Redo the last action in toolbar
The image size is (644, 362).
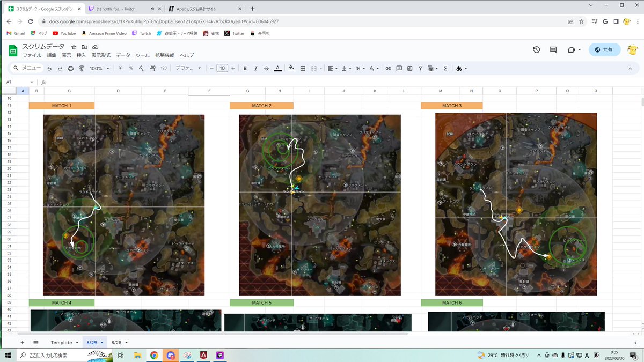click(x=60, y=68)
